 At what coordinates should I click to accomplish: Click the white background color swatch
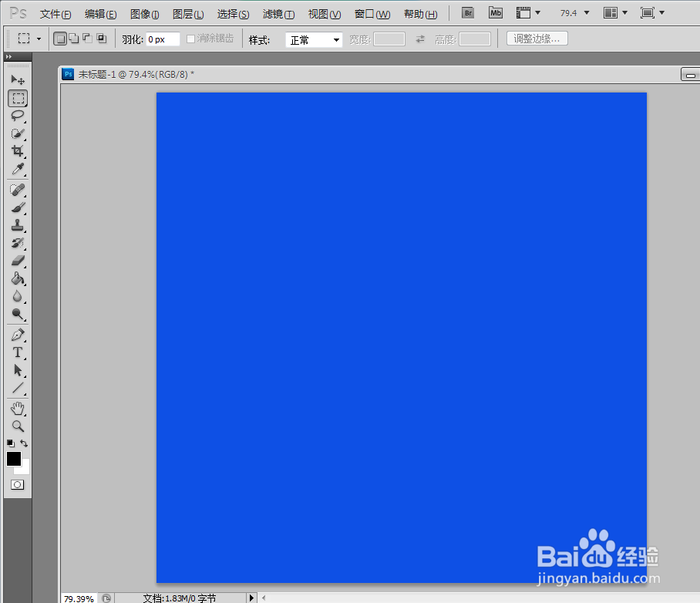[25, 469]
